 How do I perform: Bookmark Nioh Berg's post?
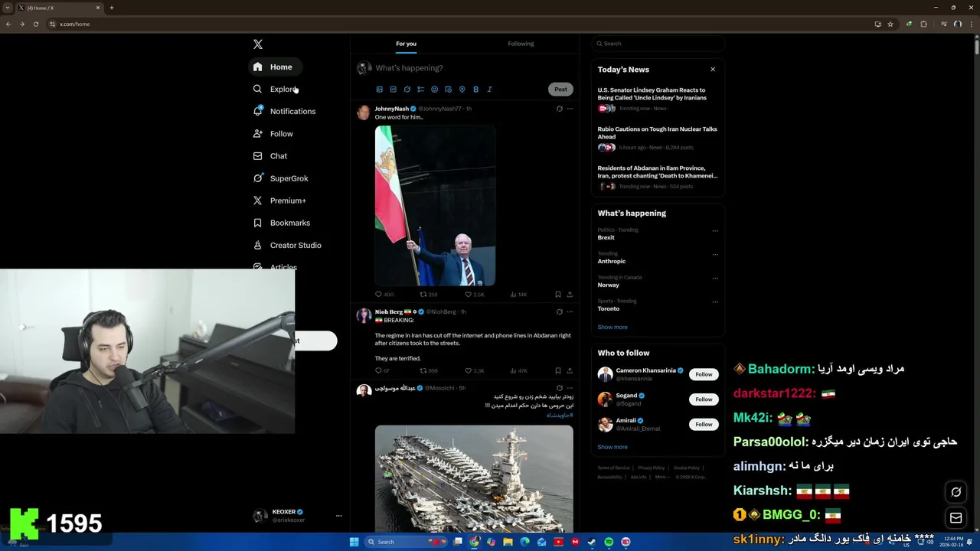point(557,370)
